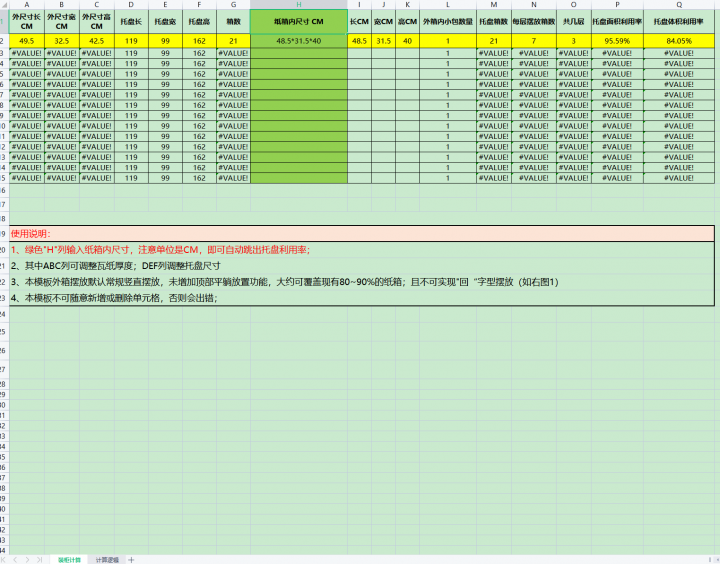The image size is (720, 564).
Task: Select the 箱数 cell with value 21 in column G
Action: (233, 40)
